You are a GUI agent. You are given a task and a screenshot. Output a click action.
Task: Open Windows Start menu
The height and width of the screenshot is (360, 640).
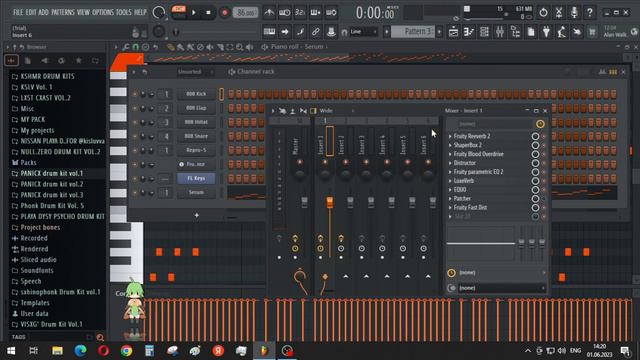11,351
